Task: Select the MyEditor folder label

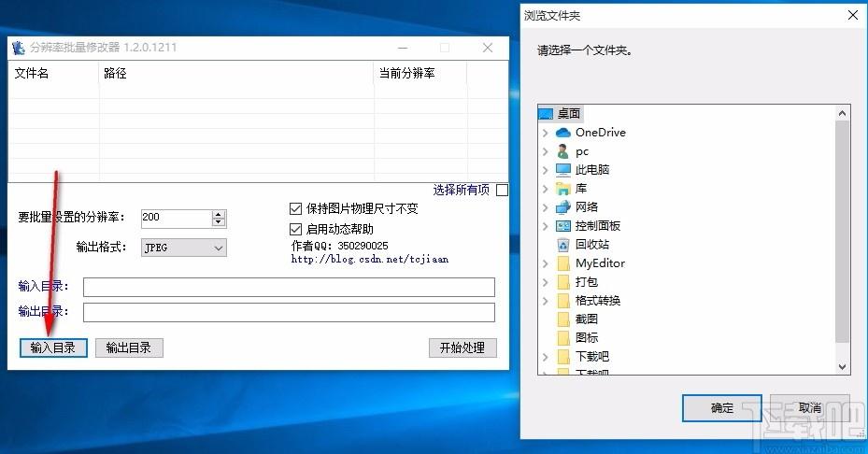Action: pos(600,263)
